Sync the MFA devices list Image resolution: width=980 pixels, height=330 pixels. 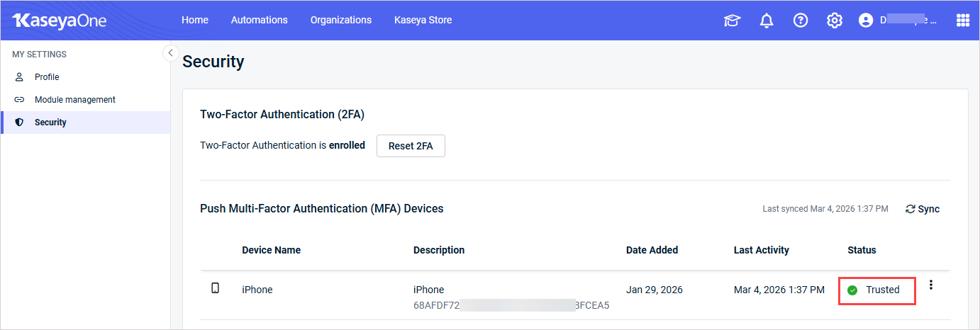tap(923, 209)
